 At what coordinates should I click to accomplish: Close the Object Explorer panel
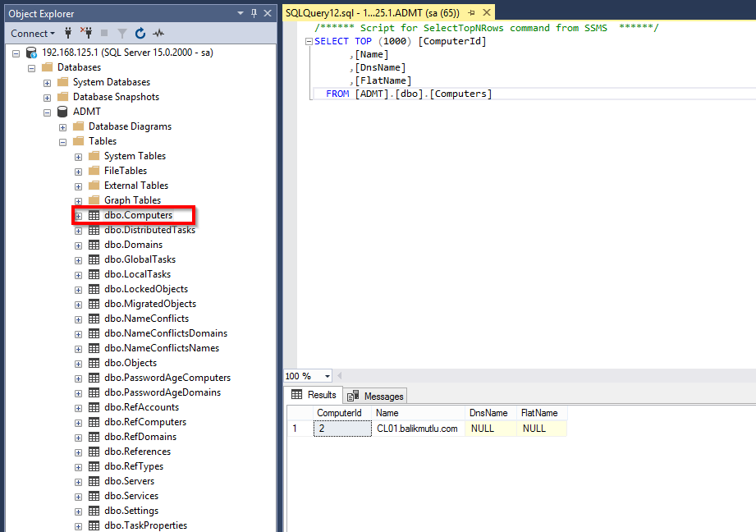point(268,13)
